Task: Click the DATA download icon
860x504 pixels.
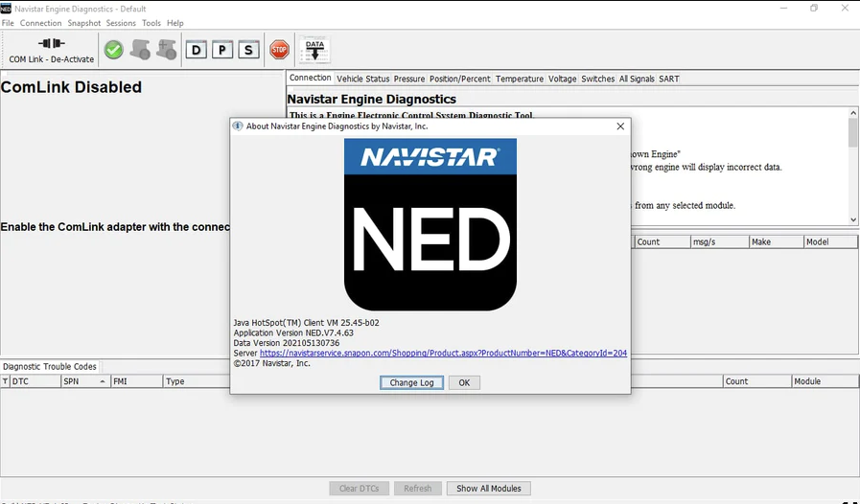Action: coord(314,51)
